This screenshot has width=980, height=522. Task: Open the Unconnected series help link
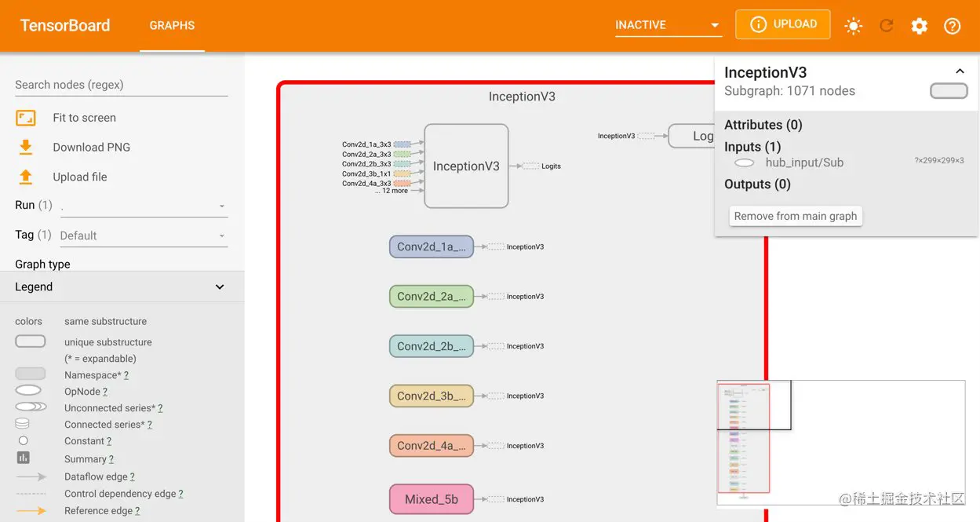click(x=160, y=408)
